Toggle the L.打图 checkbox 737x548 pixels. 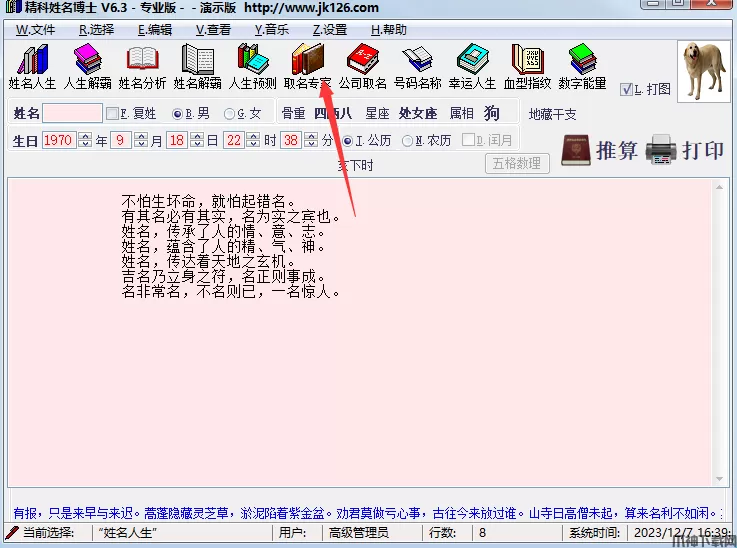point(626,89)
